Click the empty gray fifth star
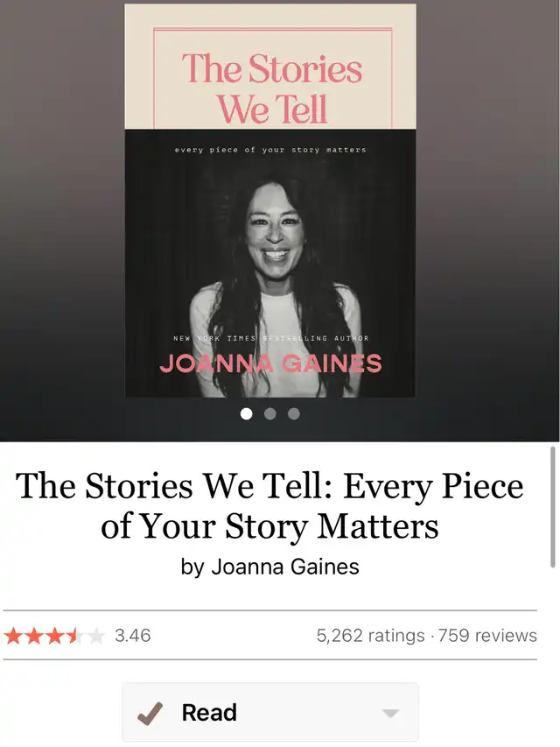 [96, 636]
